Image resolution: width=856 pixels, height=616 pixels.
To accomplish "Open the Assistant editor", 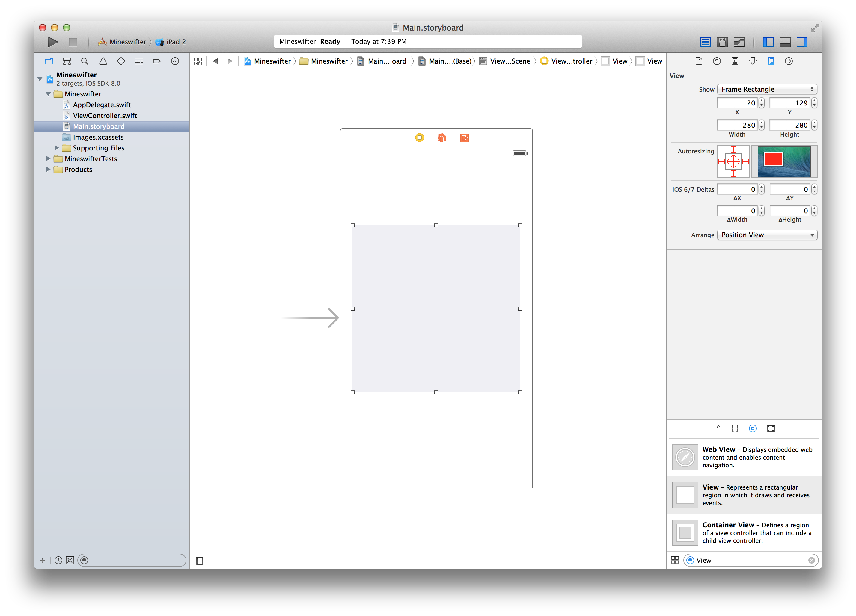I will click(722, 42).
